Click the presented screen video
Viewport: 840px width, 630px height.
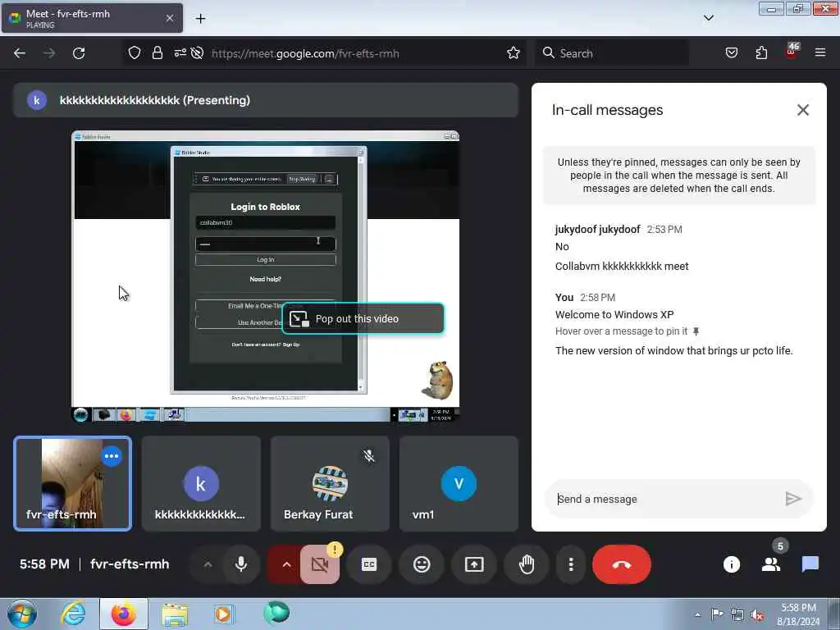(265, 276)
